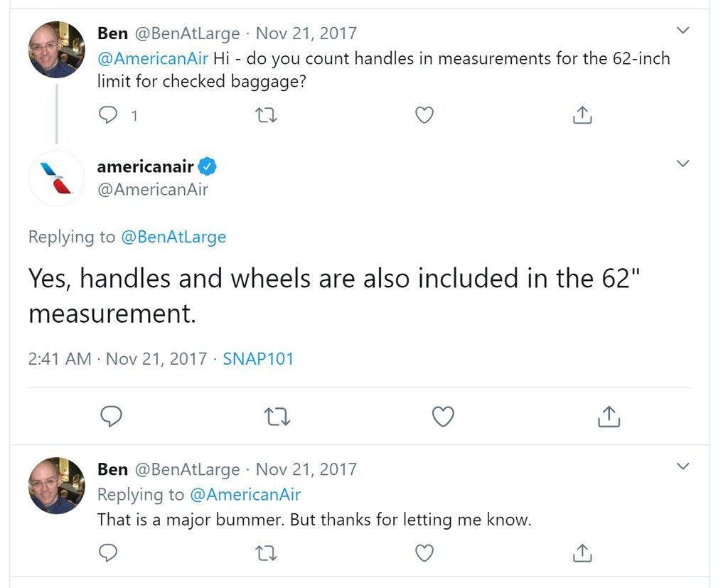Share Ben's major bummer tweet
The width and height of the screenshot is (728, 588).
tap(582, 552)
